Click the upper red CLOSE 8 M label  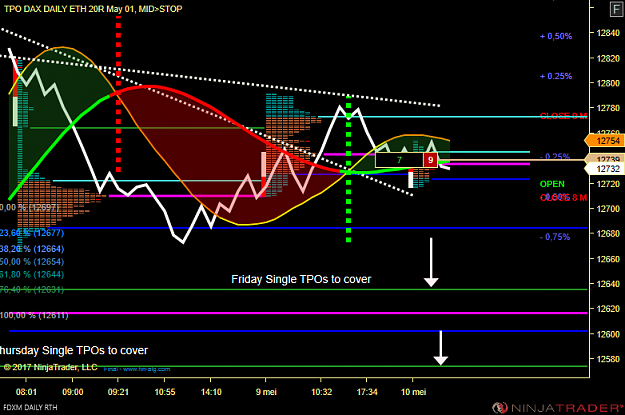pos(563,116)
